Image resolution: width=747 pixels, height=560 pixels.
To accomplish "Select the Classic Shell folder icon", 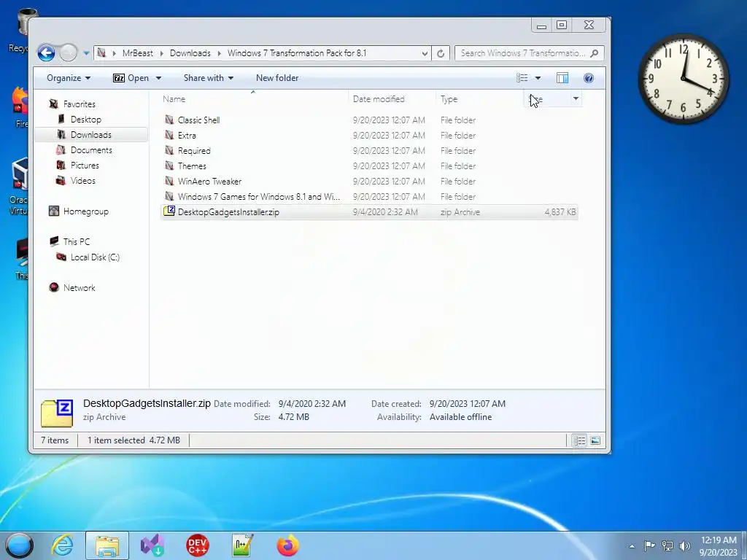I will pos(169,120).
